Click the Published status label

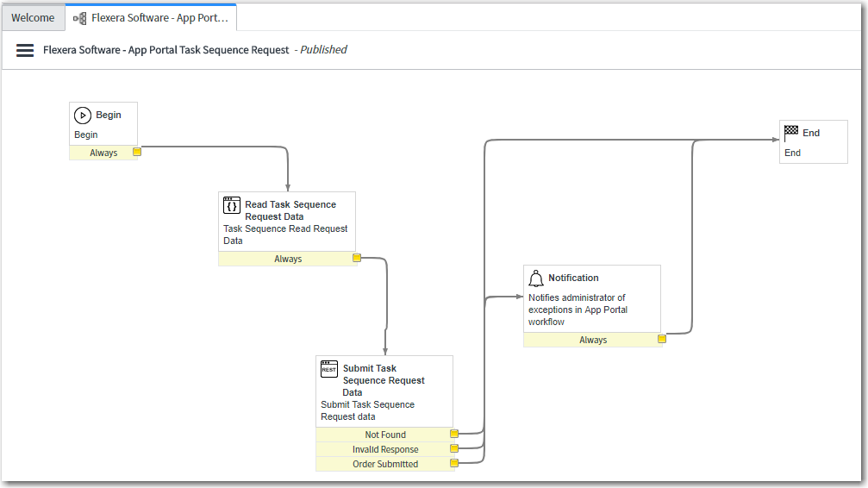click(x=323, y=50)
